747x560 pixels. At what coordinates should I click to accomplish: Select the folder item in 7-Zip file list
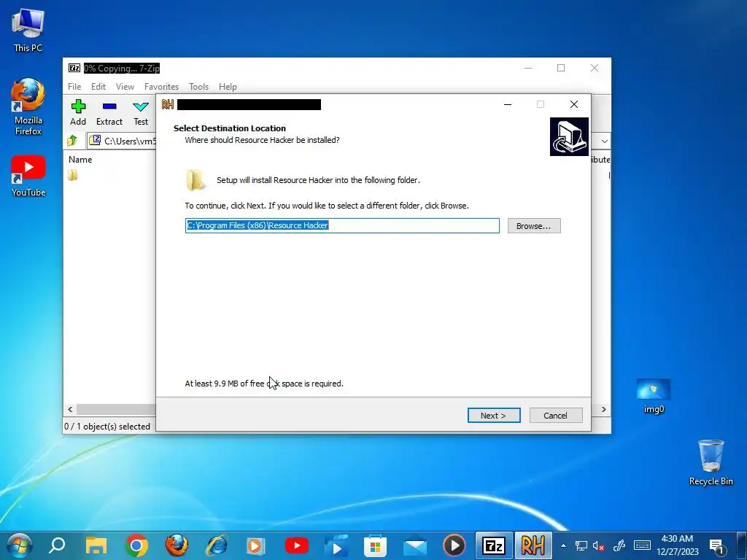point(73,175)
